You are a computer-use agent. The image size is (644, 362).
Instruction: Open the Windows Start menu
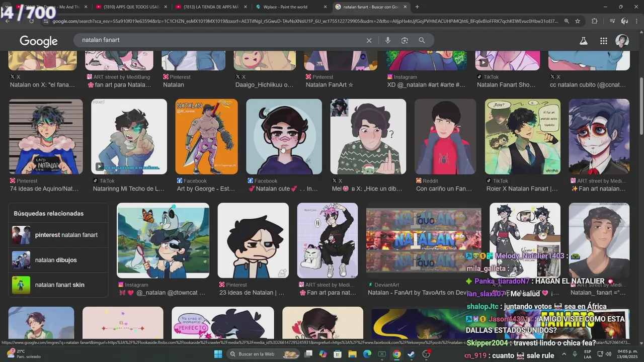pyautogui.click(x=218, y=354)
